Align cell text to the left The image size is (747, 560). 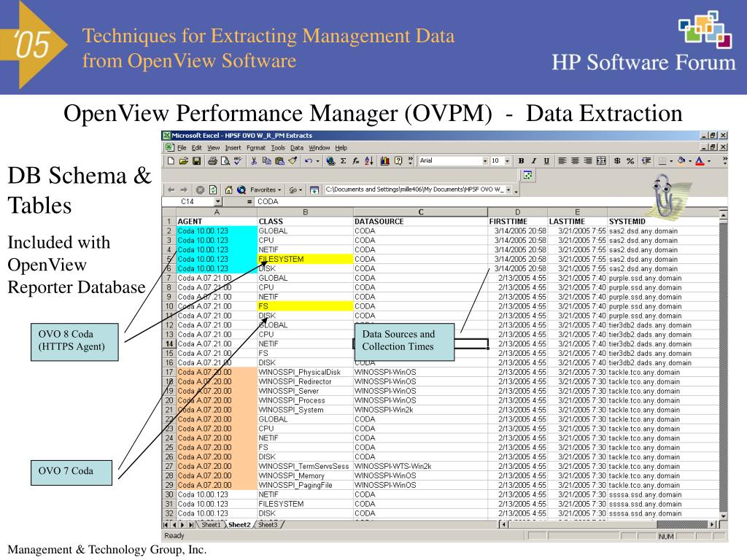point(562,161)
